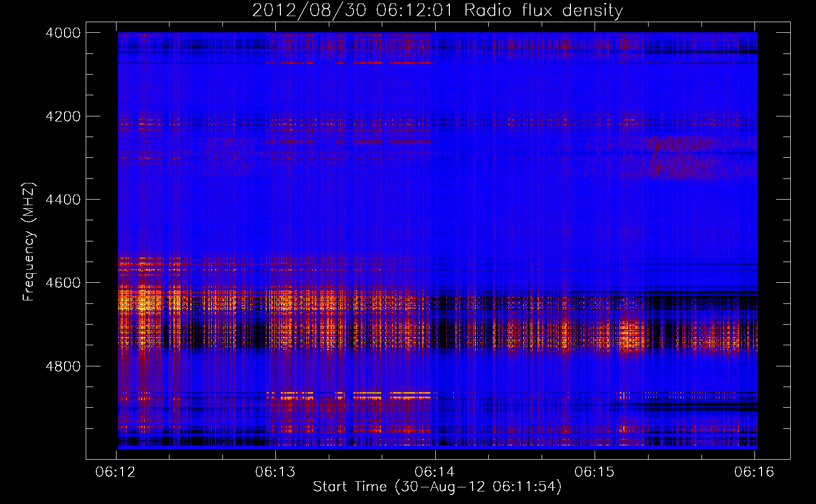The image size is (816, 504).
Task: Select the 4600 frequency axis label
Action: click(x=63, y=283)
